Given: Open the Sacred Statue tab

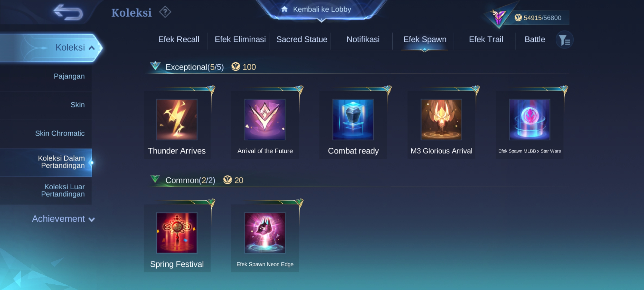Looking at the screenshot, I should point(302,39).
